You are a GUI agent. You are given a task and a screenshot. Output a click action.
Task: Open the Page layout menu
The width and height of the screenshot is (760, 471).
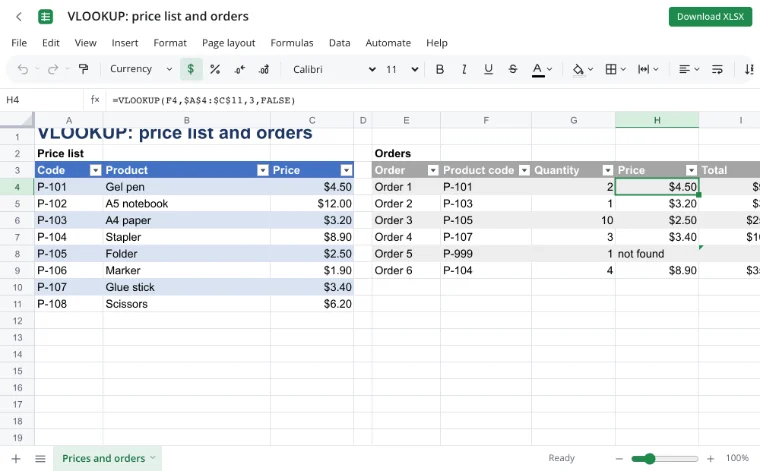228,43
